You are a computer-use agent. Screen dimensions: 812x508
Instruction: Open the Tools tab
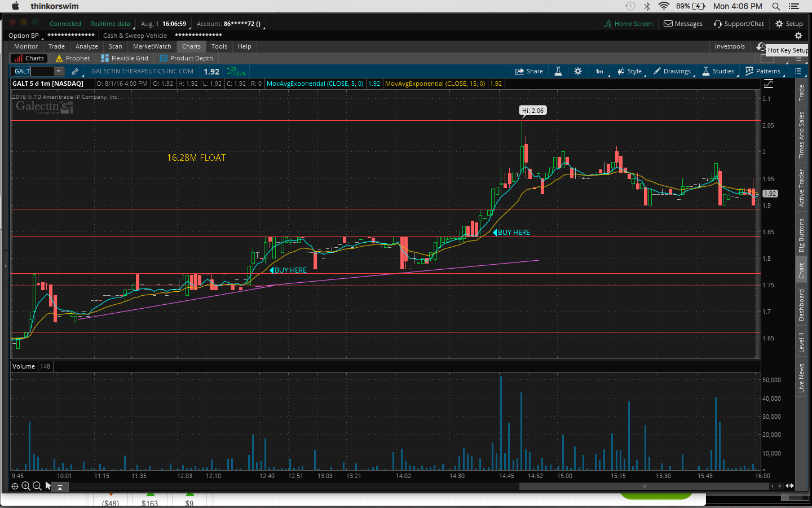click(x=219, y=46)
